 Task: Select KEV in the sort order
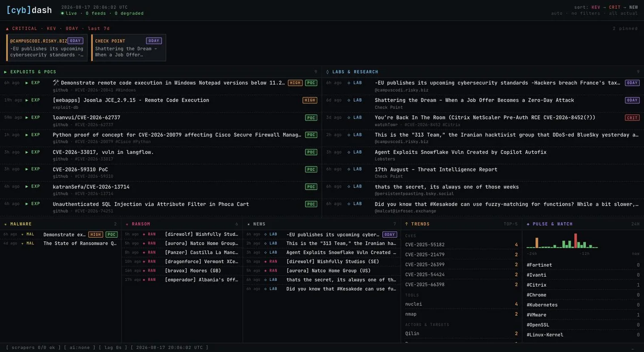[x=596, y=7]
